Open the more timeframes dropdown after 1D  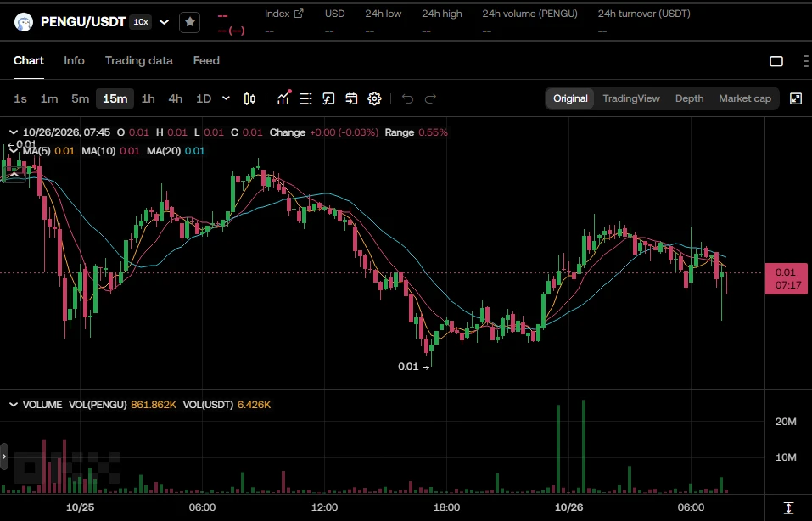(x=226, y=98)
